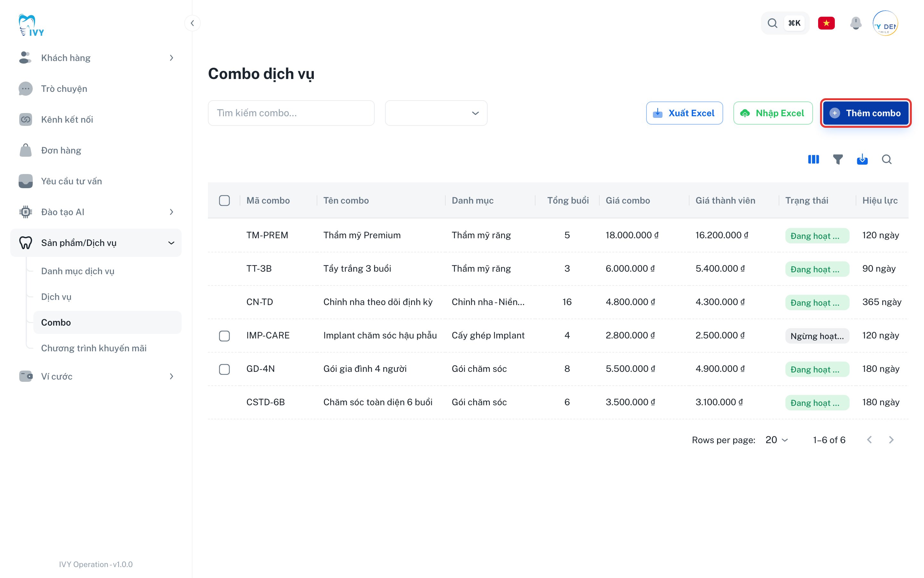Click the ⌘K shortcut badge
This screenshot has width=924, height=578.
794,23
